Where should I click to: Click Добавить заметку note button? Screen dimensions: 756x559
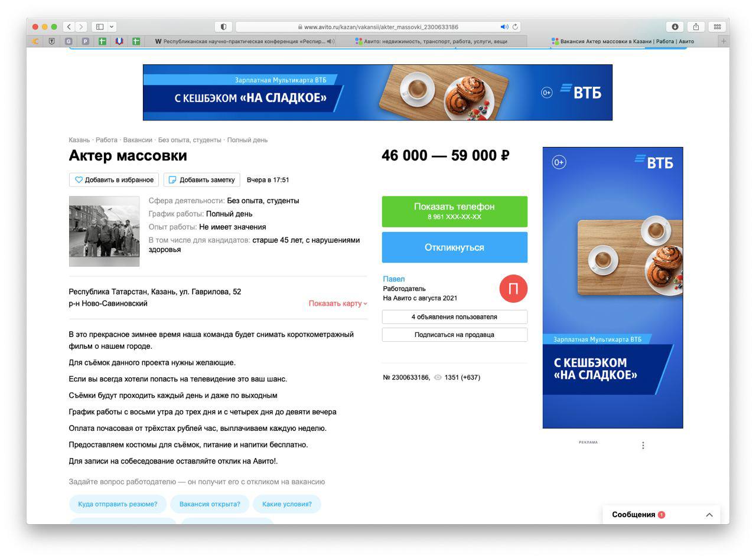201,180
